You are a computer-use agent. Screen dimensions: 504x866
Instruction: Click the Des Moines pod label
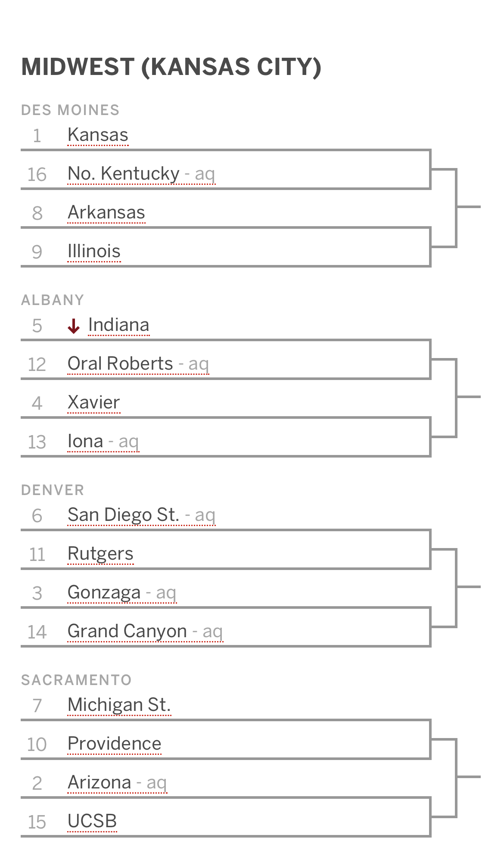[70, 110]
